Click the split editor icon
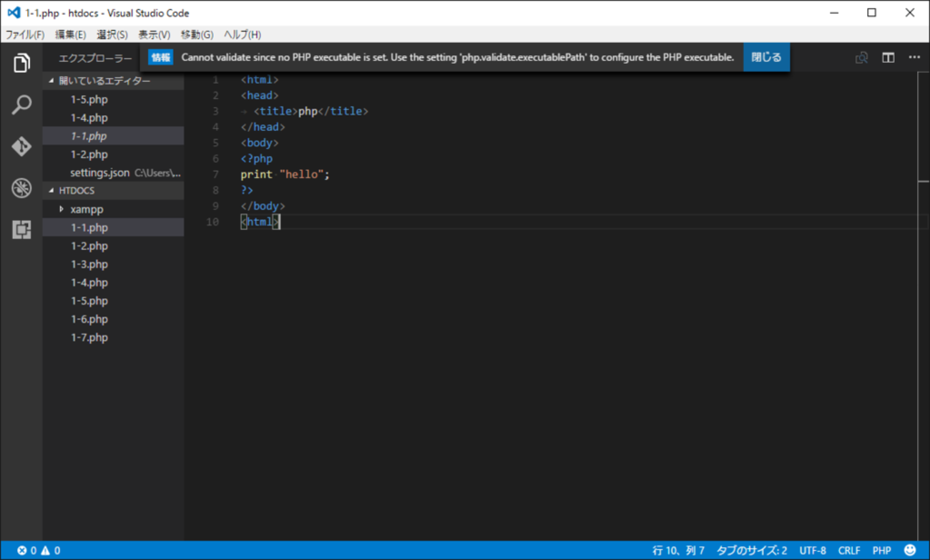 [888, 58]
